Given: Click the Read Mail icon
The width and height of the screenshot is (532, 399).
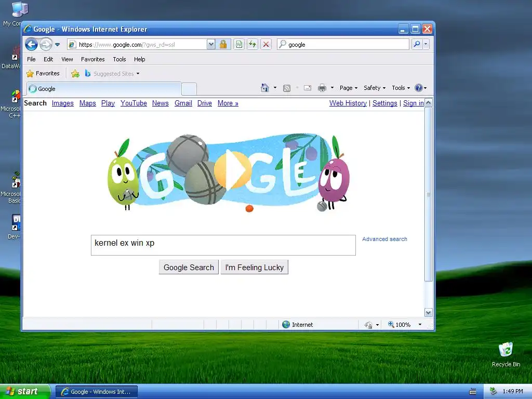Looking at the screenshot, I should 308,88.
